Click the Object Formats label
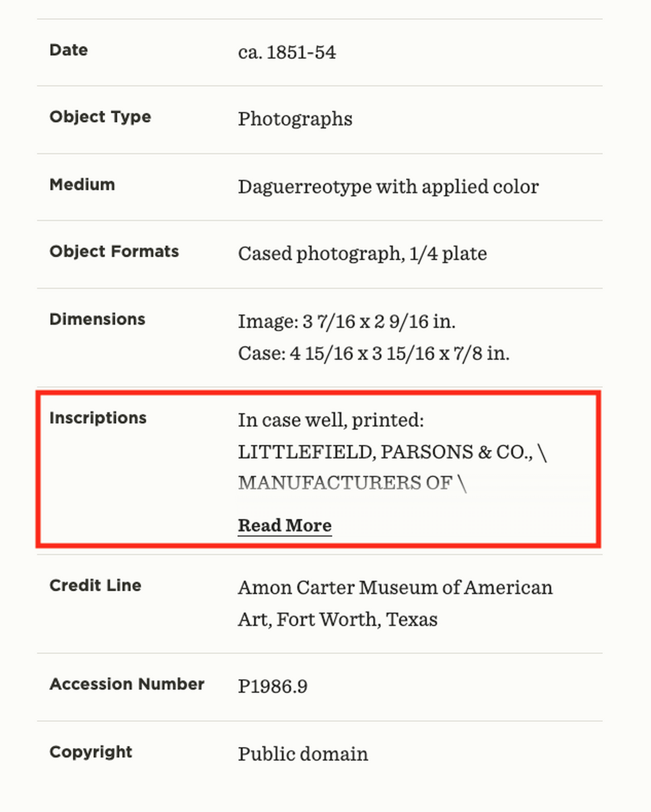Image resolution: width=651 pixels, height=812 pixels. (x=114, y=251)
